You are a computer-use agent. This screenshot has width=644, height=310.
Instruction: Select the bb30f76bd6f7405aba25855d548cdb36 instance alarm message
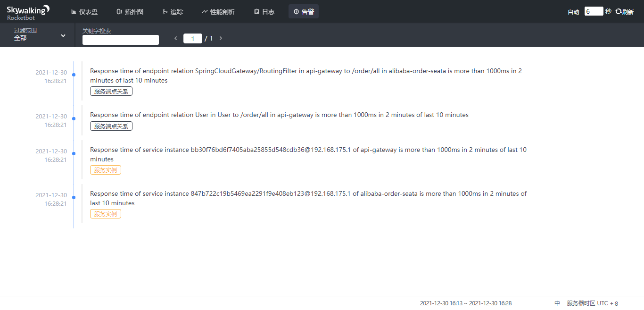pos(308,154)
